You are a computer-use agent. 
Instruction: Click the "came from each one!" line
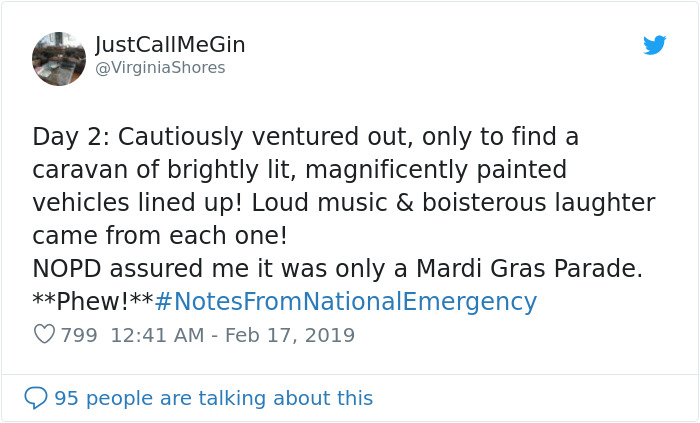[160, 236]
